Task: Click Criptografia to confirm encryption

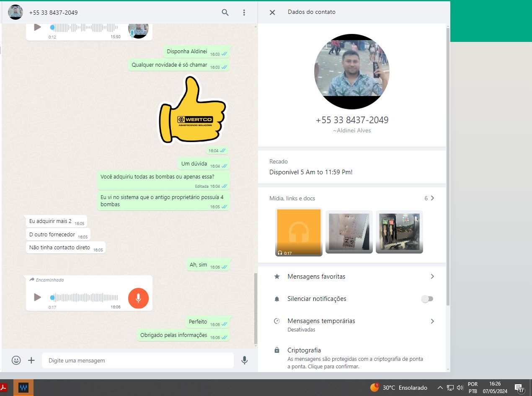Action: pyautogui.click(x=352, y=358)
